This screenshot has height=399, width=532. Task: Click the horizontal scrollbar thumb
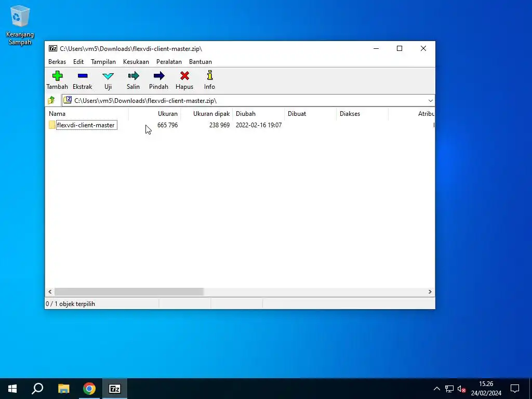[129, 292]
